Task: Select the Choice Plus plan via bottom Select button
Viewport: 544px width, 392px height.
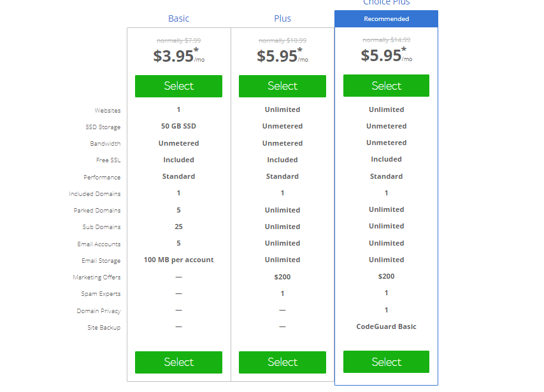Action: [386, 362]
